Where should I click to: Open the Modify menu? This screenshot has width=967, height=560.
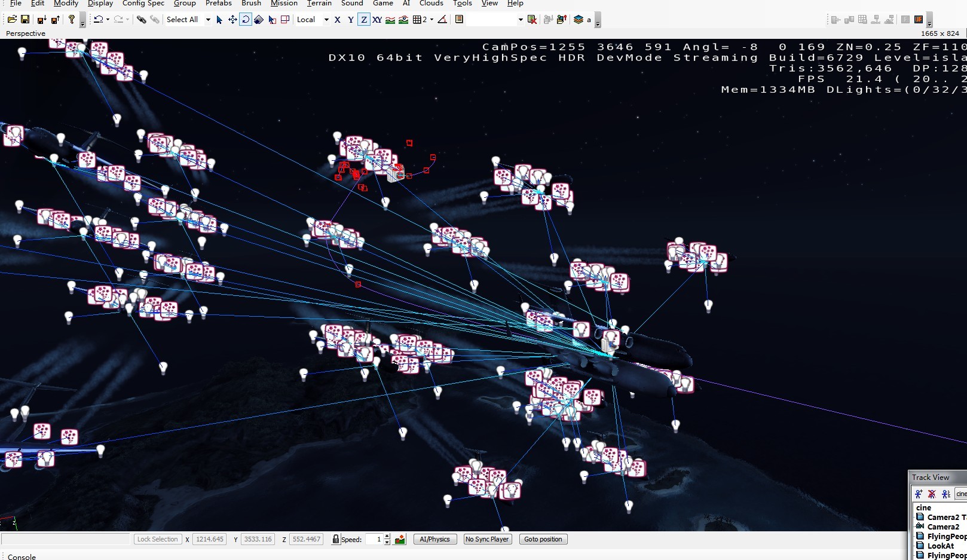66,4
